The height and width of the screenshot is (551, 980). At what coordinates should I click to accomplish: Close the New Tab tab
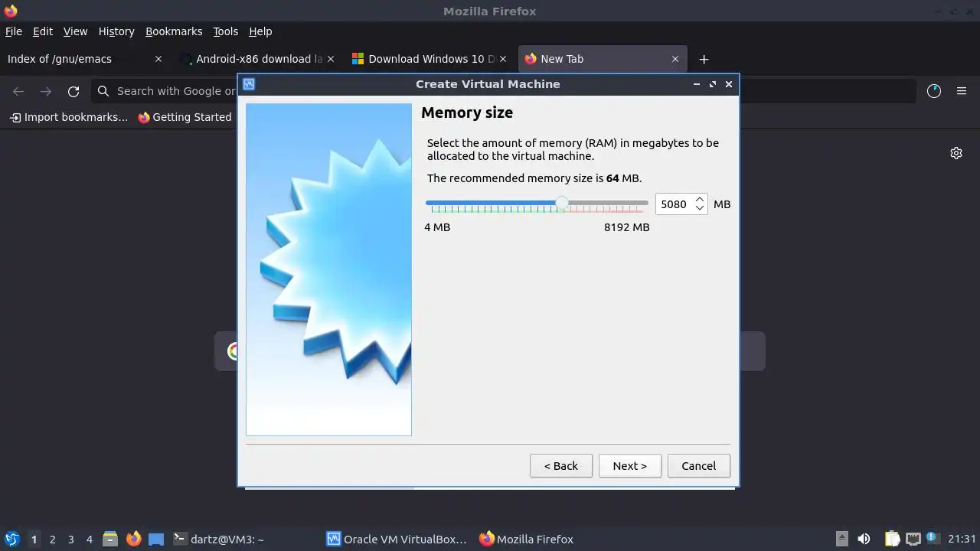(x=675, y=59)
